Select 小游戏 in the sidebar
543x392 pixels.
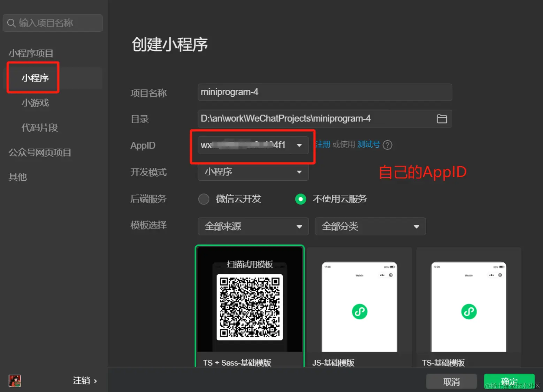pyautogui.click(x=35, y=103)
